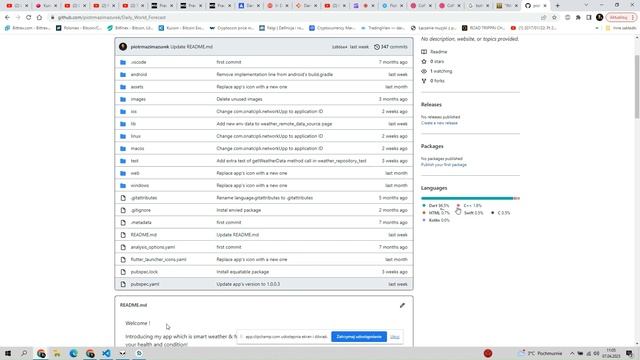
Task: Open the pubspec.yaml file
Action: coord(145,284)
